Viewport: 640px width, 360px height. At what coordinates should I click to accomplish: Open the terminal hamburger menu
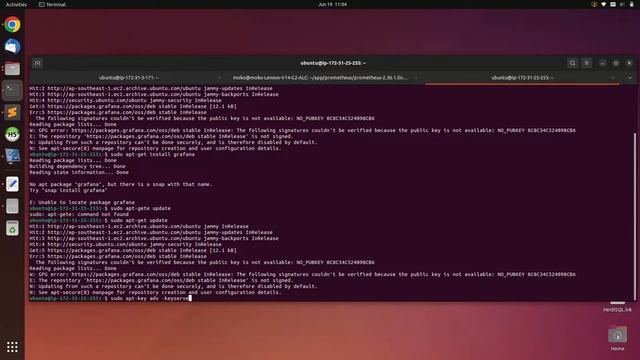[587, 63]
